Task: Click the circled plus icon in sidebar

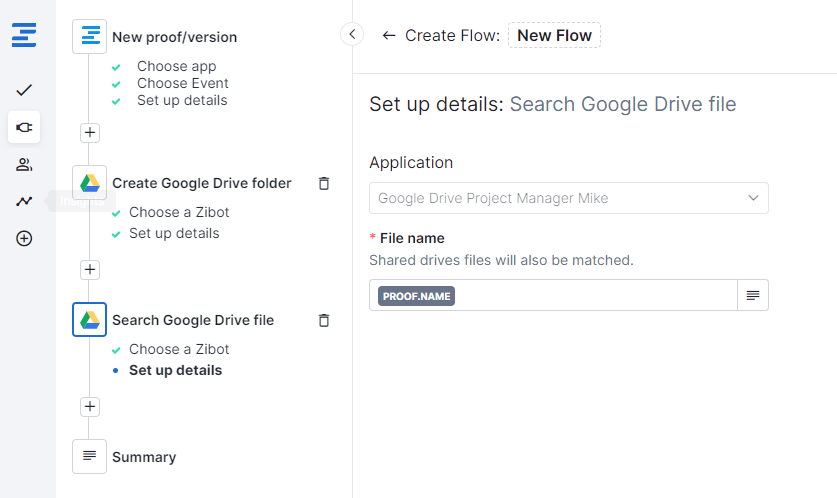Action: click(x=24, y=239)
